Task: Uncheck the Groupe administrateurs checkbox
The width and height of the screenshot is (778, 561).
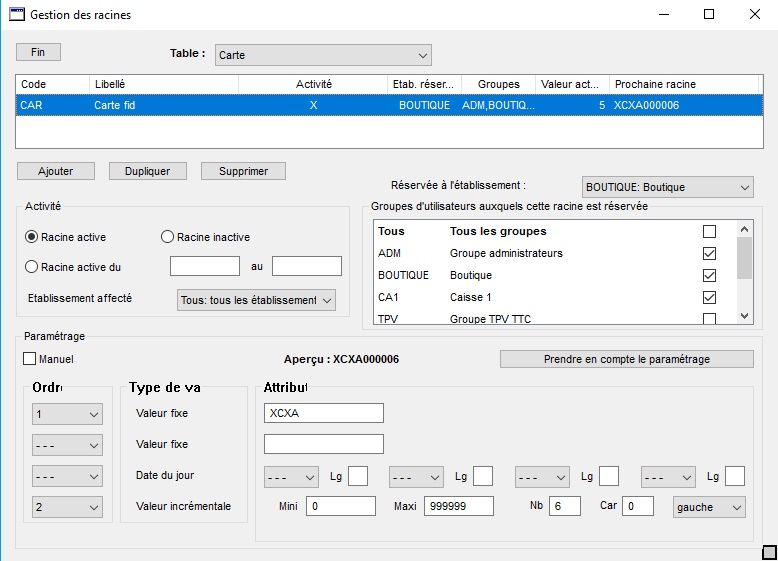Action: 710,253
